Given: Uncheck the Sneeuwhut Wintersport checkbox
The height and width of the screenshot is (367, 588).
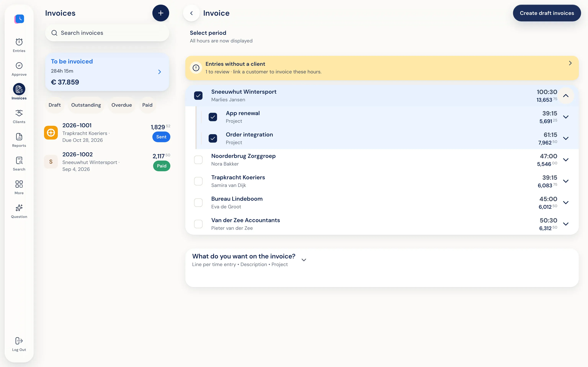Looking at the screenshot, I should [198, 96].
